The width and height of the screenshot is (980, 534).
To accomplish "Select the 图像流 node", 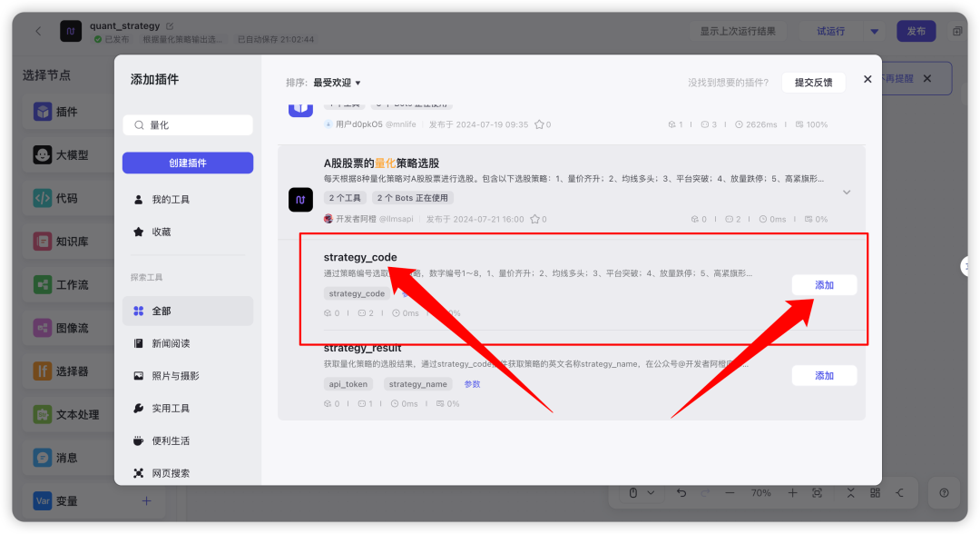I will (x=69, y=328).
